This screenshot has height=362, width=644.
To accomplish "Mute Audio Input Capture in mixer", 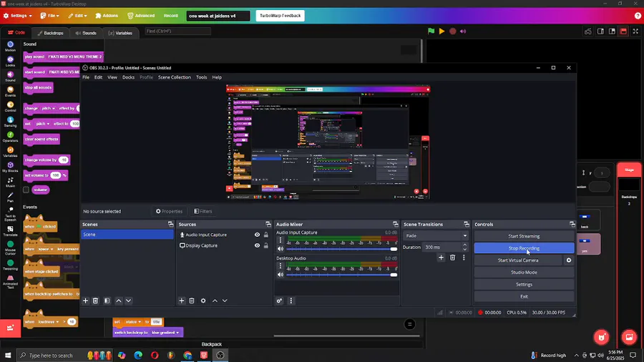I will 280,249.
